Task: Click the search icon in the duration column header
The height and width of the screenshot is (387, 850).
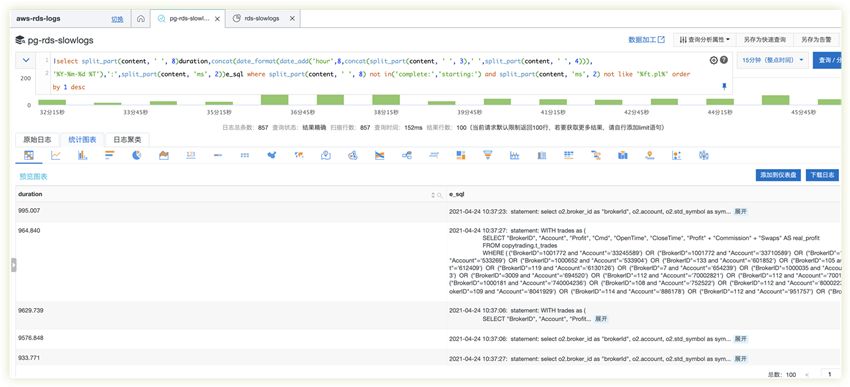Action: point(440,195)
